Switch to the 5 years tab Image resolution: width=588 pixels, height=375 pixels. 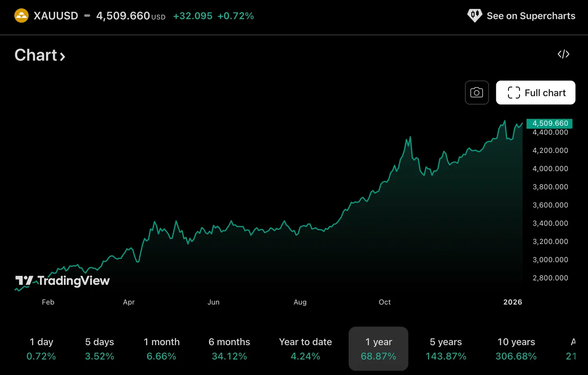[446, 348]
